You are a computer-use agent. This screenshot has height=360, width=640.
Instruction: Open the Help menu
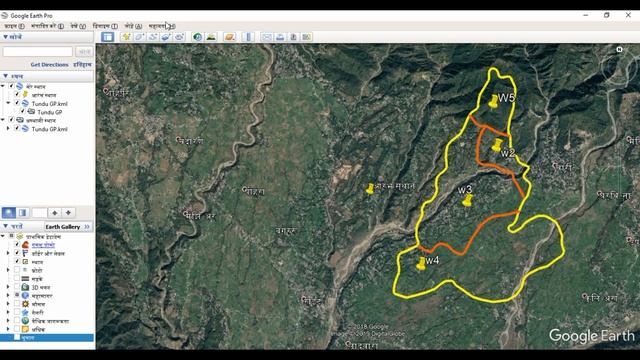pyautogui.click(x=162, y=26)
